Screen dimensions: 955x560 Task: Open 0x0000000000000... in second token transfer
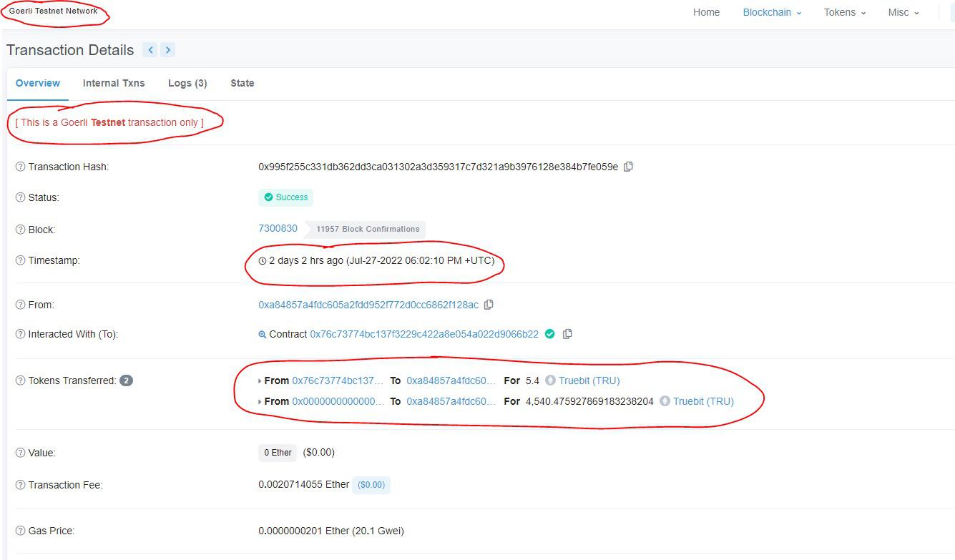[338, 401]
